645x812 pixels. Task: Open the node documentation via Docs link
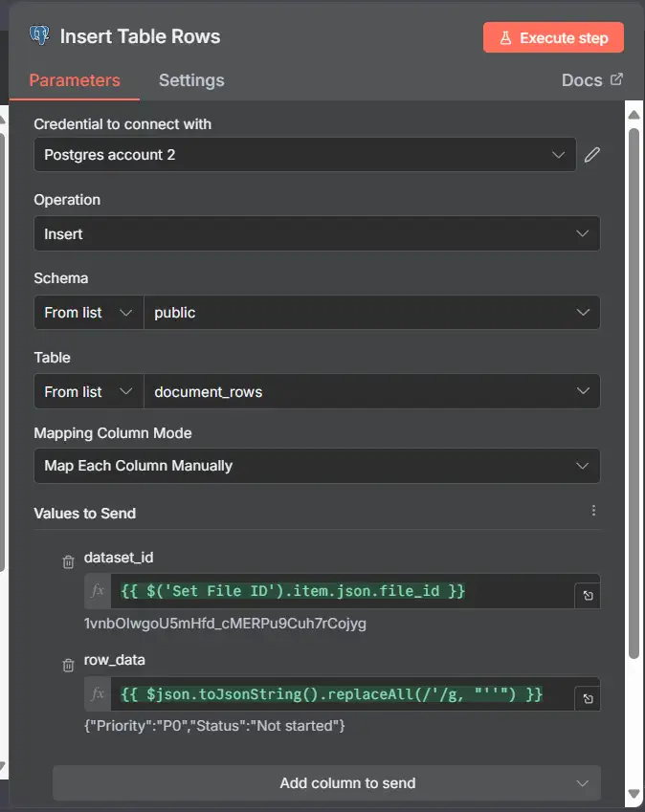(584, 79)
